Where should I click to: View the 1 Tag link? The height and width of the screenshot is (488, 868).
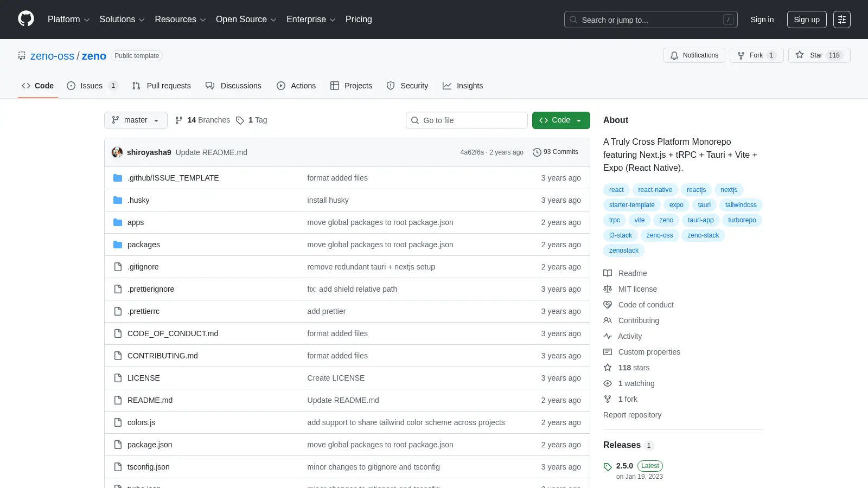pos(252,120)
